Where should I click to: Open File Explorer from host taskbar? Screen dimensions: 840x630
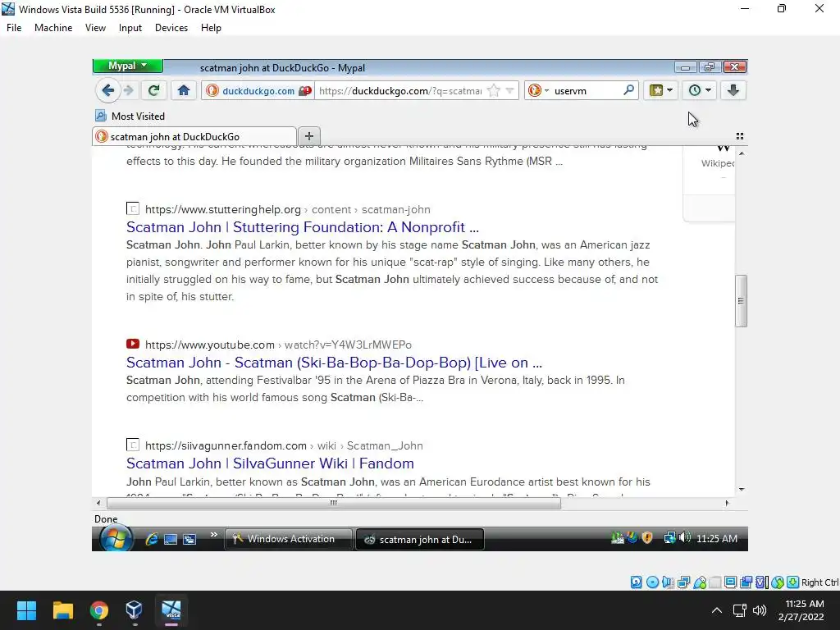[x=62, y=610]
